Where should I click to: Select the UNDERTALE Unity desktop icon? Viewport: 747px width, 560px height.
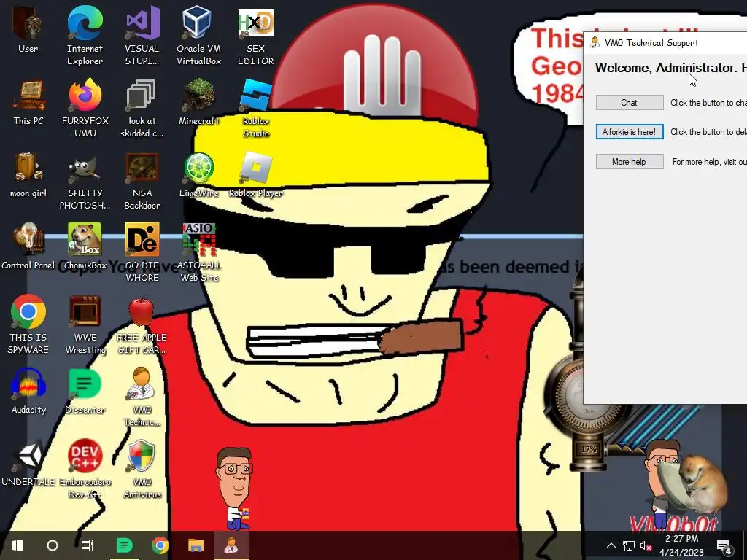point(28,464)
